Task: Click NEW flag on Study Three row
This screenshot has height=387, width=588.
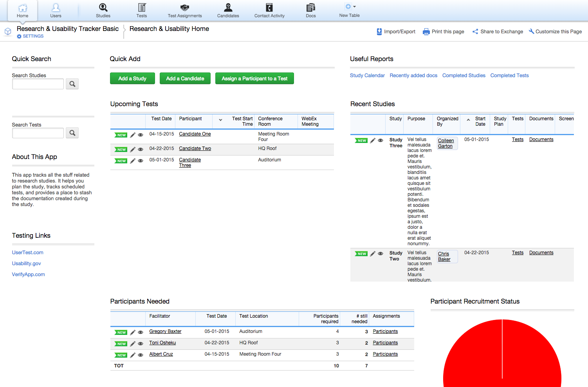Action: pos(361,141)
